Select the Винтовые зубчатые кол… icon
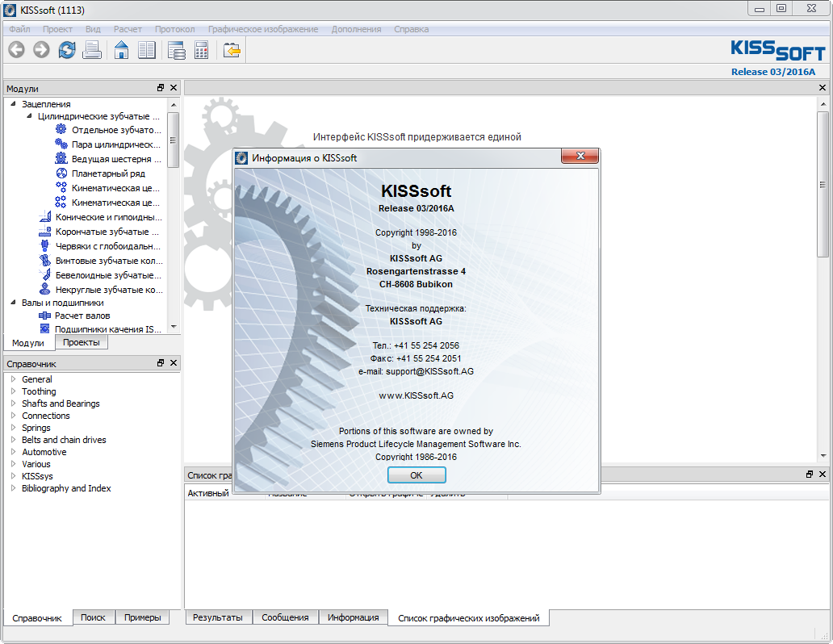Screen dimensions: 833x644 click(x=44, y=261)
